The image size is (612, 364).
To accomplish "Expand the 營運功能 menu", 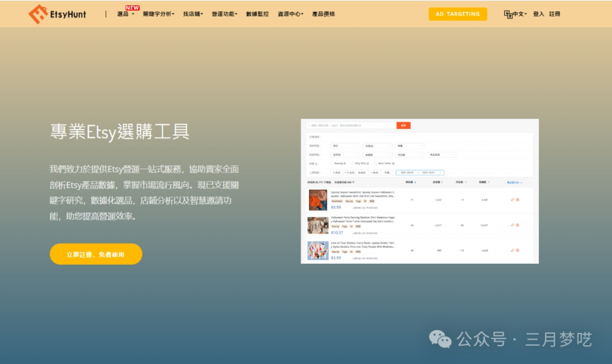I will click(224, 14).
